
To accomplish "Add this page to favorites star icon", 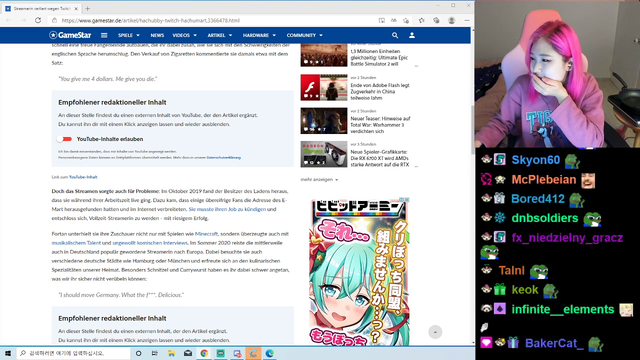I will [x=406, y=20].
